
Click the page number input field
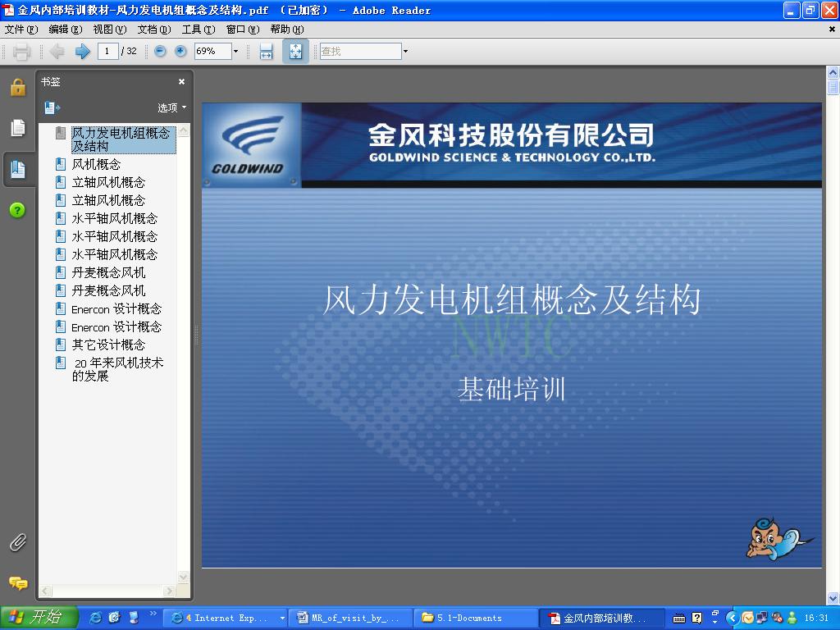pyautogui.click(x=106, y=51)
